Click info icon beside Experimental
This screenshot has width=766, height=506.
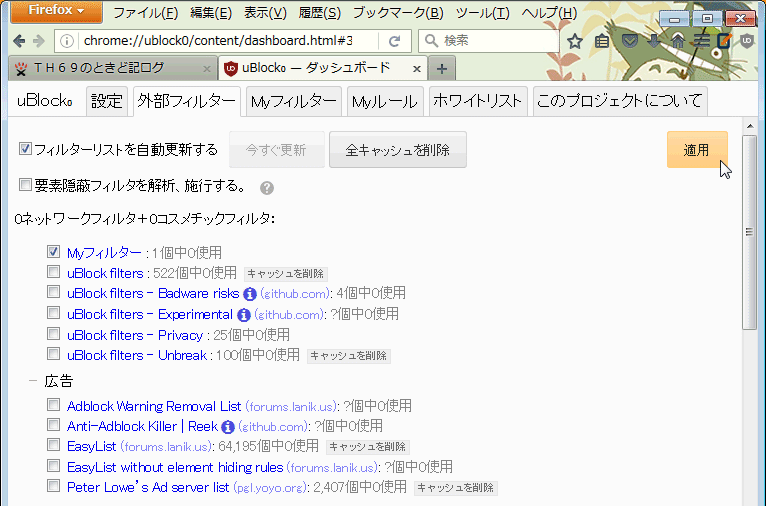pos(244,315)
